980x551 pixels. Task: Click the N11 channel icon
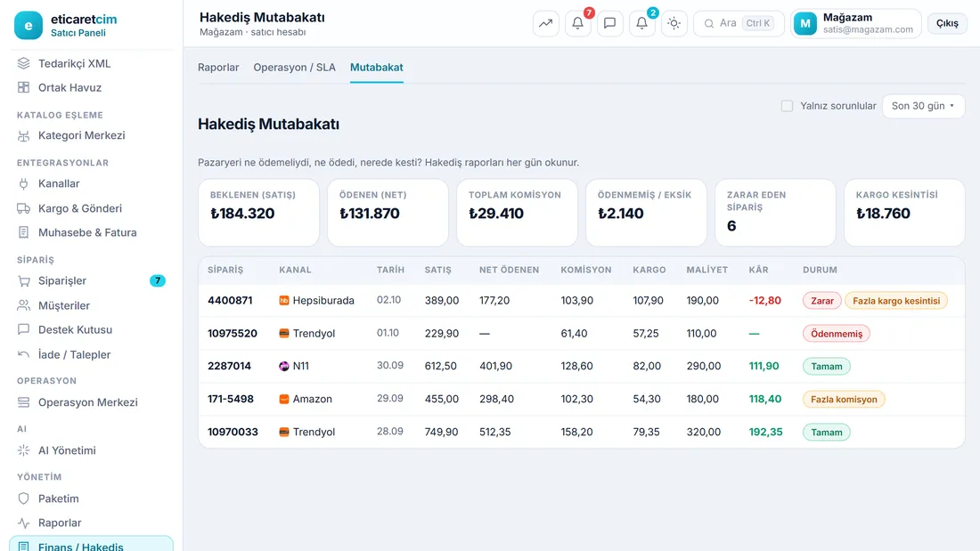click(283, 366)
